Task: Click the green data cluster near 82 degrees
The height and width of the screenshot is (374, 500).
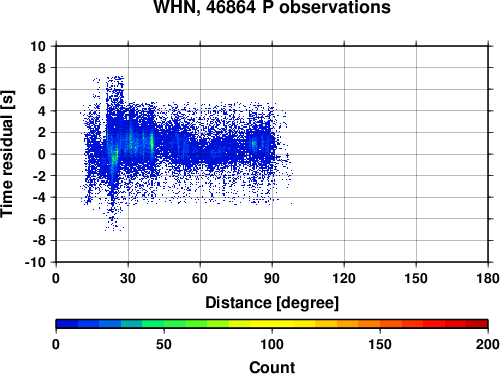Action: pos(254,144)
